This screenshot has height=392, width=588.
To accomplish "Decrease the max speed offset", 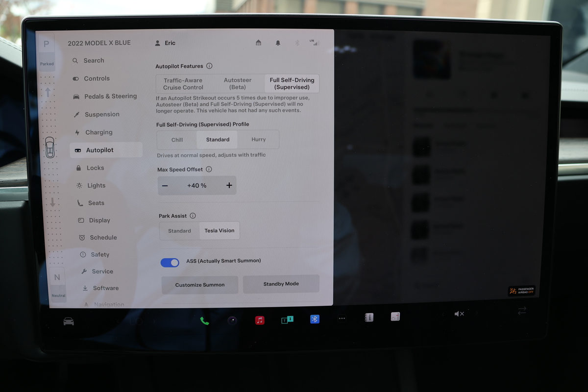I will pyautogui.click(x=165, y=186).
